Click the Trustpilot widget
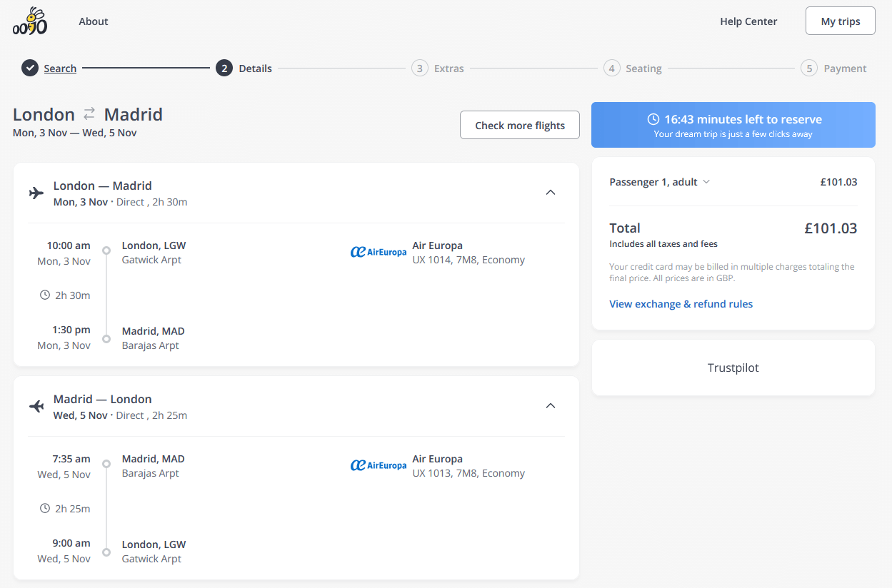892x588 pixels. 733,368
